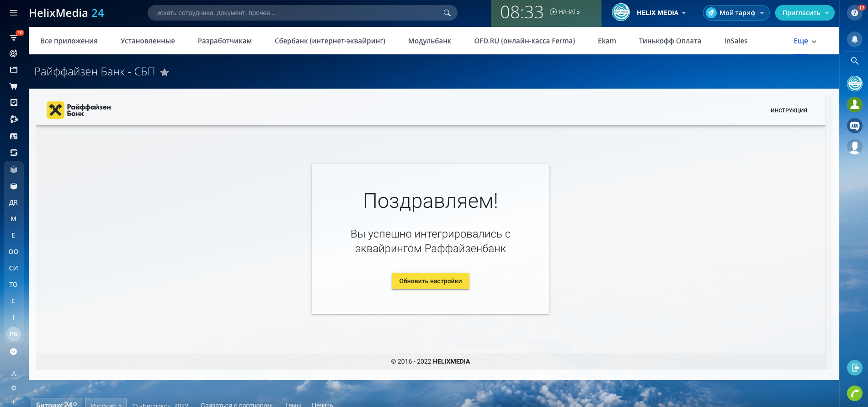
Task: Open the E sidebar item
Action: [14, 235]
